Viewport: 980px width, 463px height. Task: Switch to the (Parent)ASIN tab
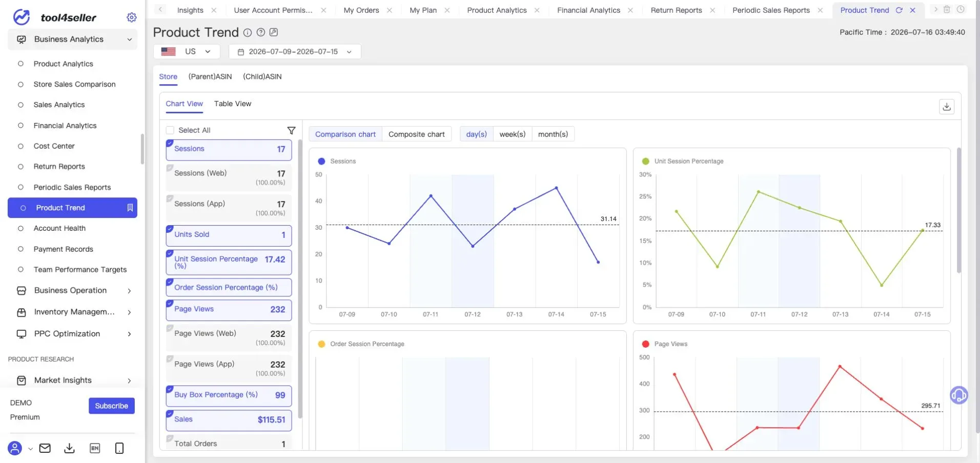coord(210,77)
